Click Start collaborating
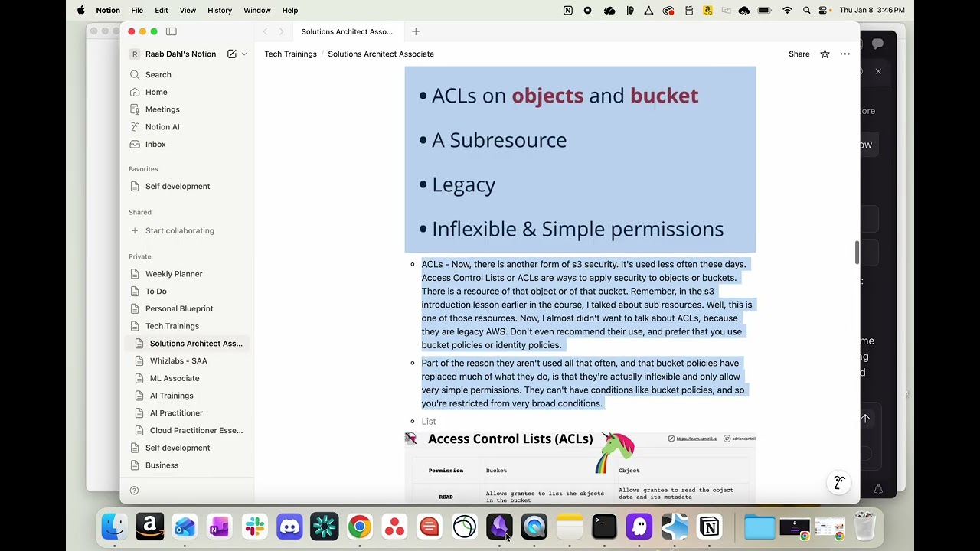 pos(188,230)
